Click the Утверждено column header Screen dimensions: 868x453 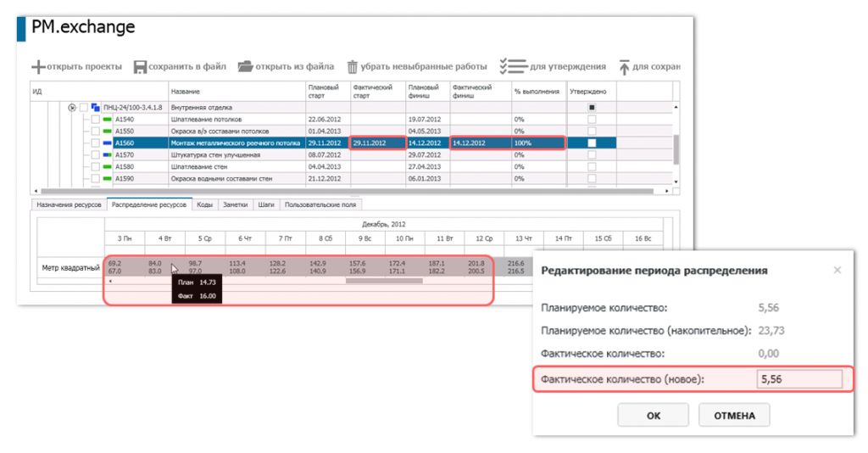(x=592, y=92)
